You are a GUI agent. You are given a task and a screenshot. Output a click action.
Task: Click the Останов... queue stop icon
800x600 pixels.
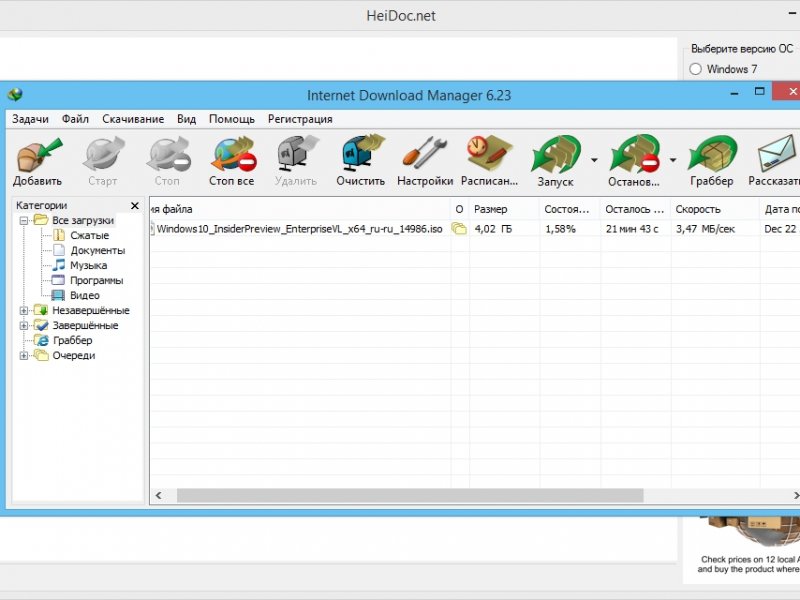(635, 155)
